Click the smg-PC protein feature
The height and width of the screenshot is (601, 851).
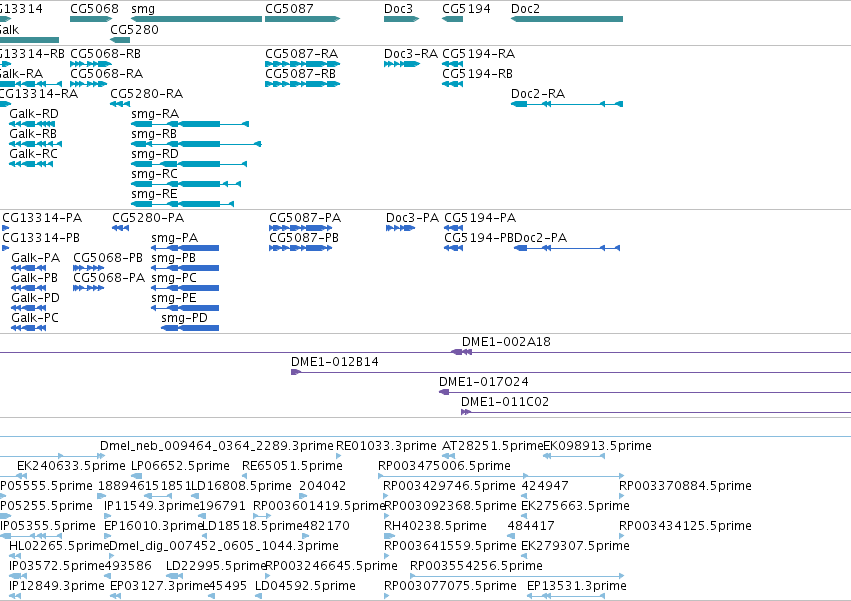[x=185, y=288]
